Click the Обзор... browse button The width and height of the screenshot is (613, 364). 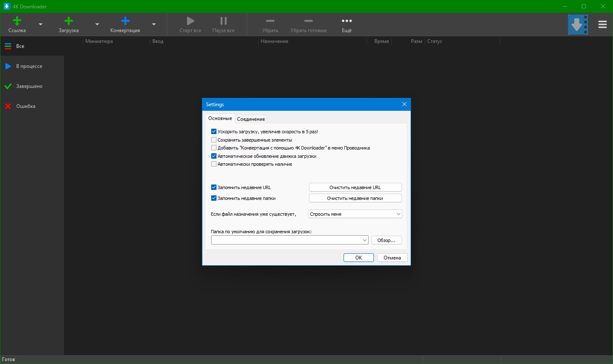point(386,240)
